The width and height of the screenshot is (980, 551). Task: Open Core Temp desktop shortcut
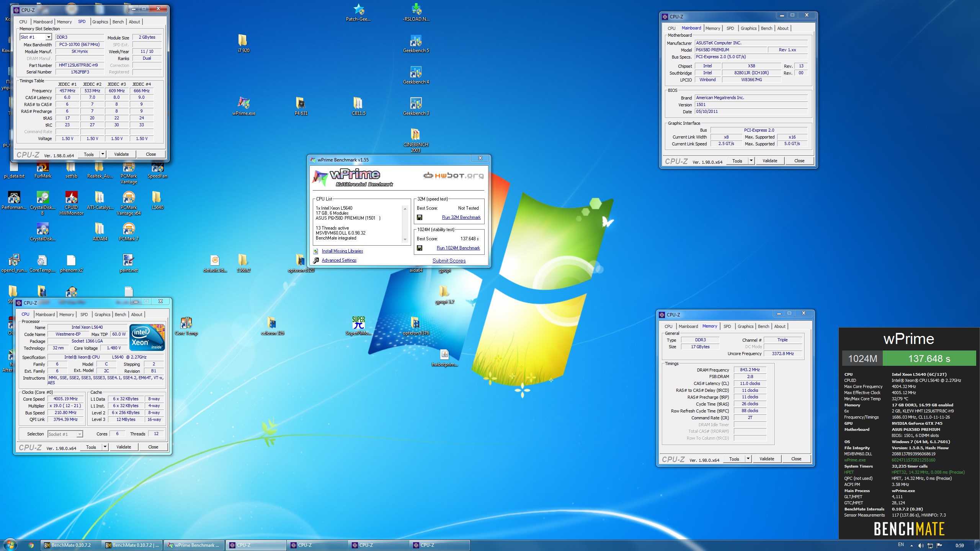pos(186,326)
